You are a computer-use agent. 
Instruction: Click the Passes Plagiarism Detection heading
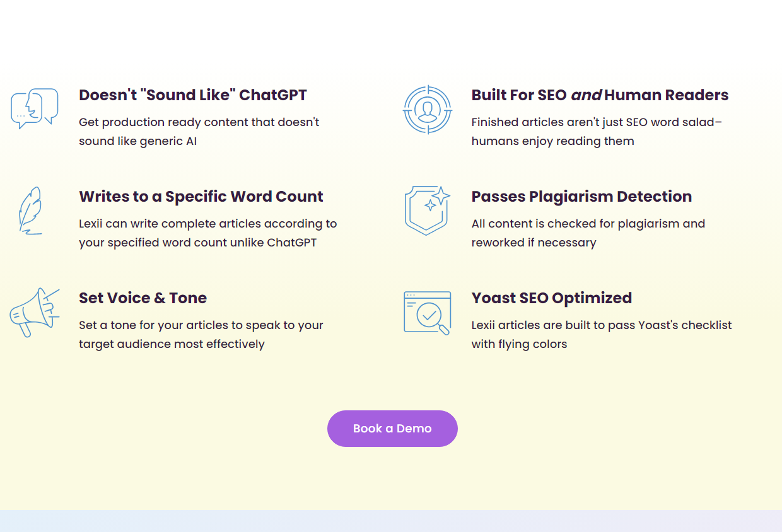581,197
